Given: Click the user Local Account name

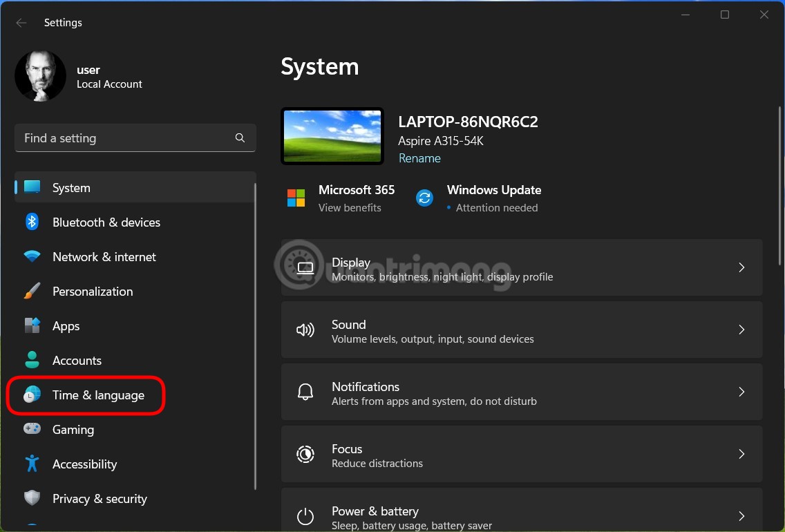Looking at the screenshot, I should [109, 77].
